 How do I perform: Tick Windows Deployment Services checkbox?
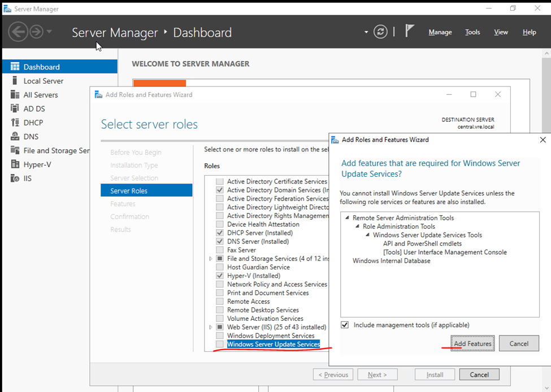(x=219, y=336)
